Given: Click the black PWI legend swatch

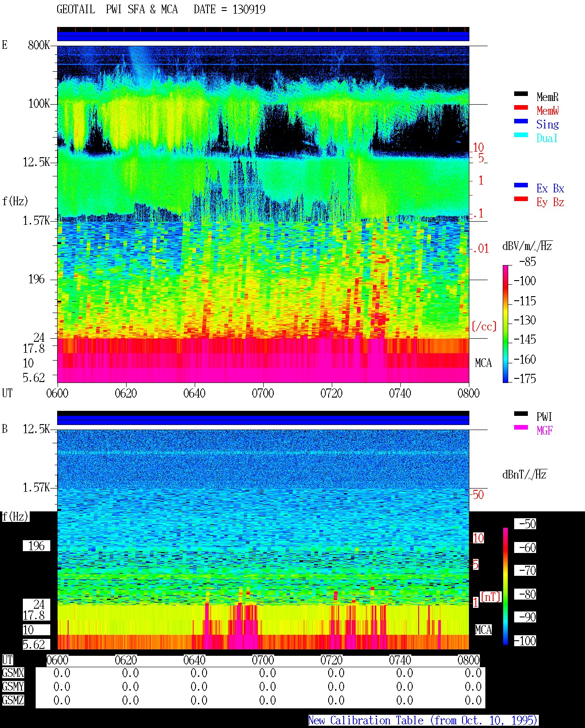Looking at the screenshot, I should 521,414.
